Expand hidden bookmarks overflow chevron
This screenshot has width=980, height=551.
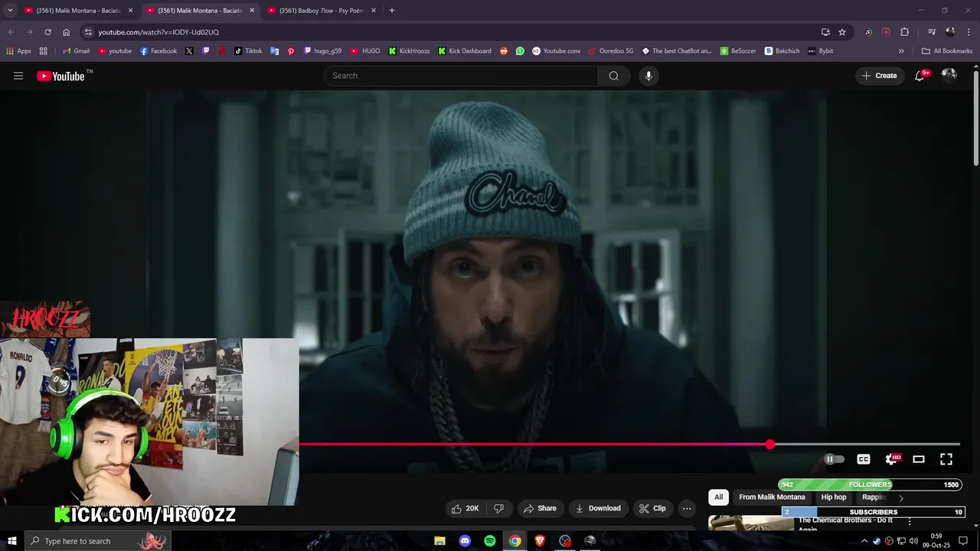pos(901,51)
